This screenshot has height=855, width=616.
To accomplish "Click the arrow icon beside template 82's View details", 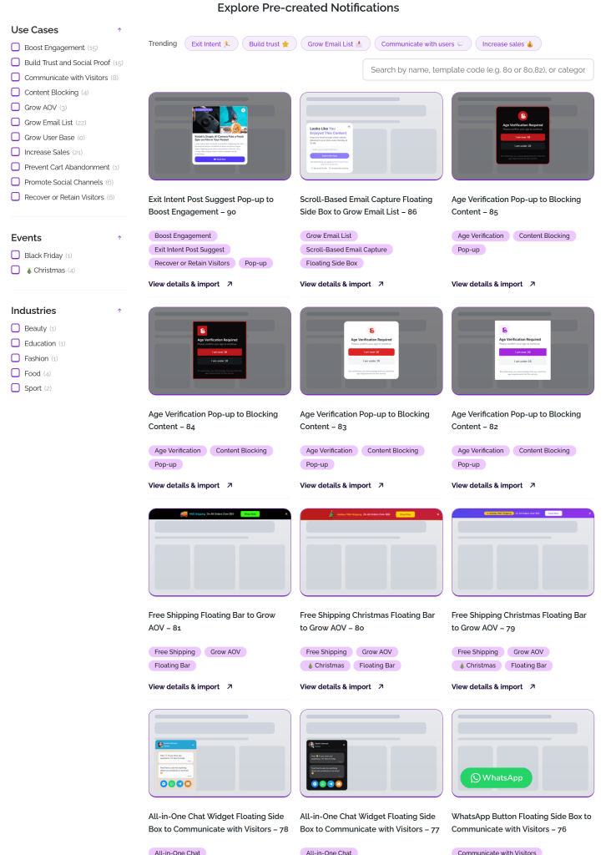I will click(x=532, y=485).
